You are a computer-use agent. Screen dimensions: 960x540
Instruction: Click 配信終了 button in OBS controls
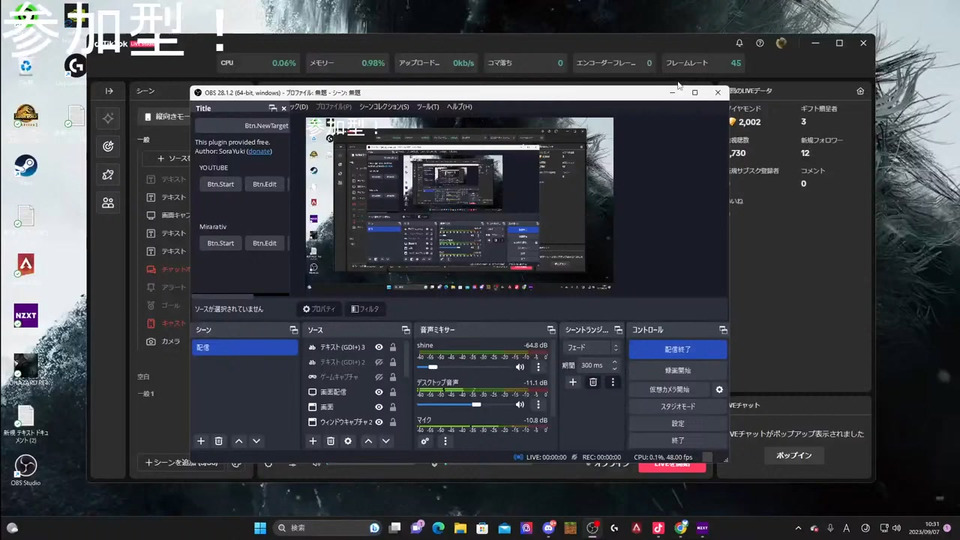(x=678, y=350)
